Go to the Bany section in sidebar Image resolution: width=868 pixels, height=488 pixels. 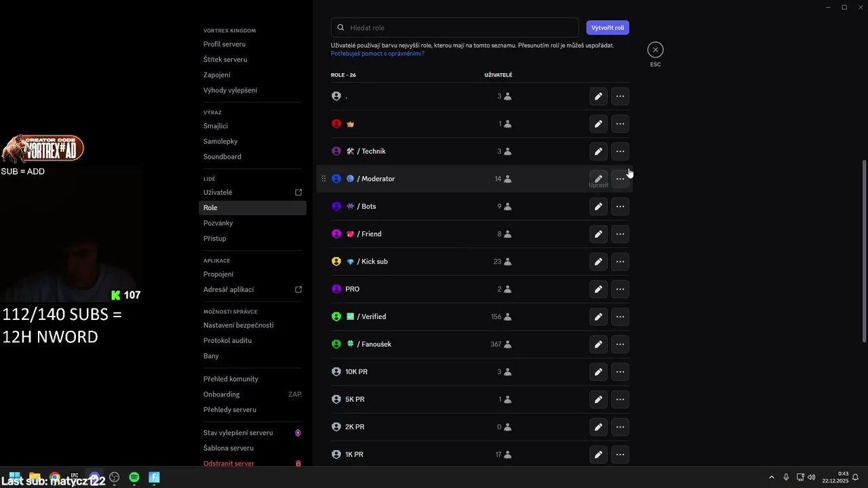[x=211, y=356]
